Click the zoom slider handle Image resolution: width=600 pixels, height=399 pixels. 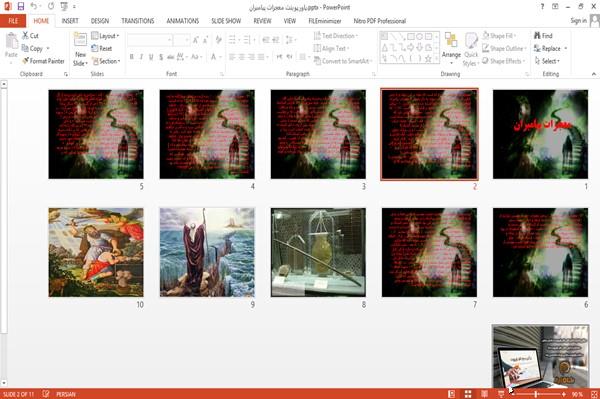coord(536,394)
